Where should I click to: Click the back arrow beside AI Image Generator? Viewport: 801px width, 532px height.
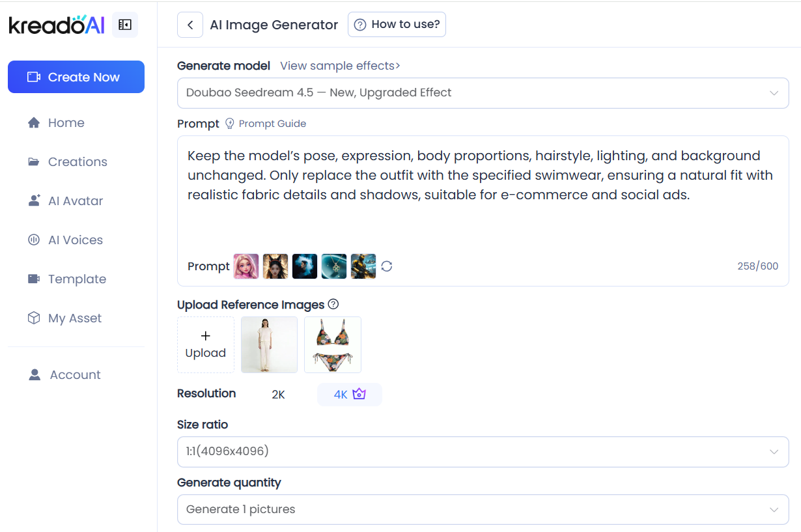click(x=190, y=25)
